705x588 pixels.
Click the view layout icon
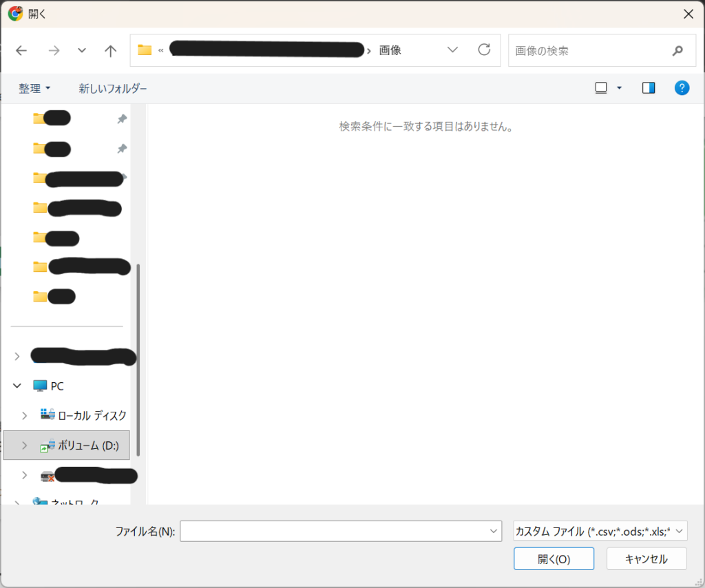pyautogui.click(x=601, y=87)
